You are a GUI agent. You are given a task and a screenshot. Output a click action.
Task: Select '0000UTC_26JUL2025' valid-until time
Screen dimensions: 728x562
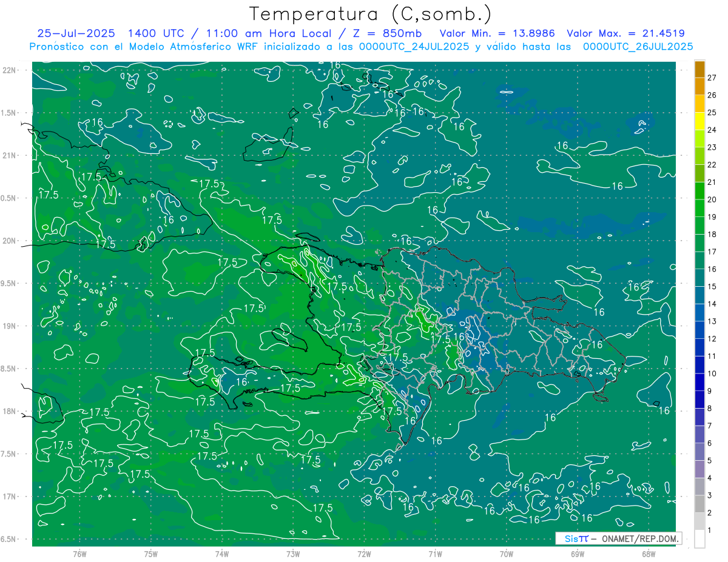(x=638, y=47)
